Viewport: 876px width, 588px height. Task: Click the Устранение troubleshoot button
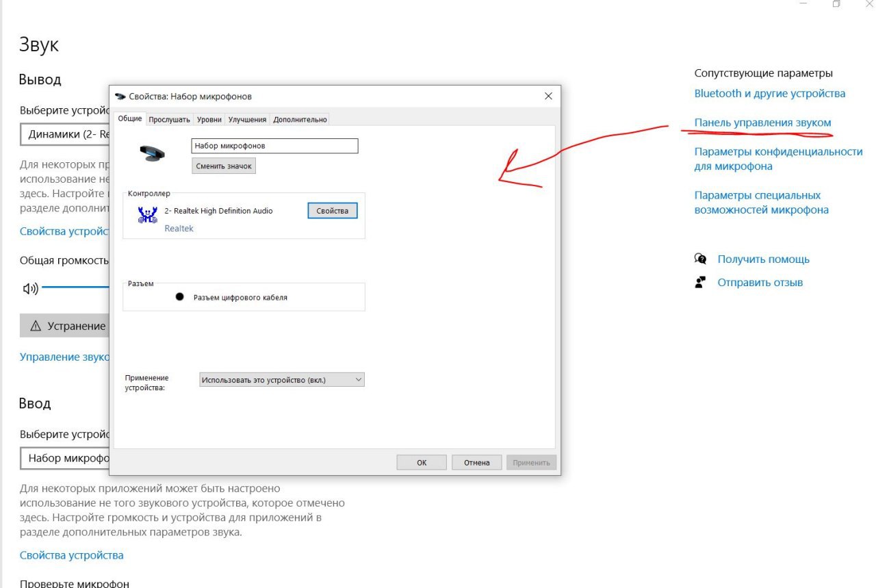(65, 327)
